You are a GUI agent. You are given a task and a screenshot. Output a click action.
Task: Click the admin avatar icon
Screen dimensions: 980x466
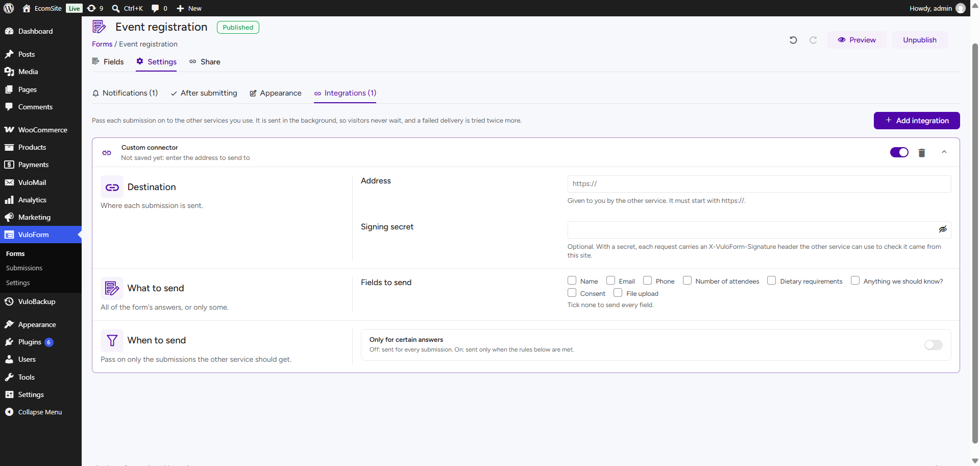(960, 8)
